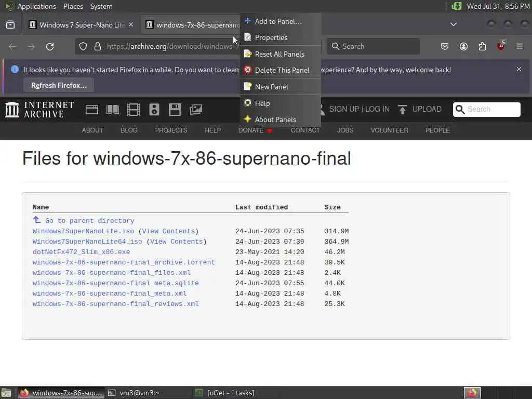Click Show Desktop icon in bottom panel
Viewport: 532px width, 399px height.
6,393
